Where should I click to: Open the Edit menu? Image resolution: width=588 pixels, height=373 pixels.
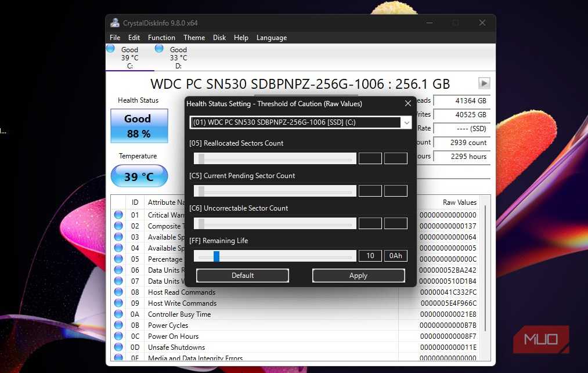click(x=134, y=38)
